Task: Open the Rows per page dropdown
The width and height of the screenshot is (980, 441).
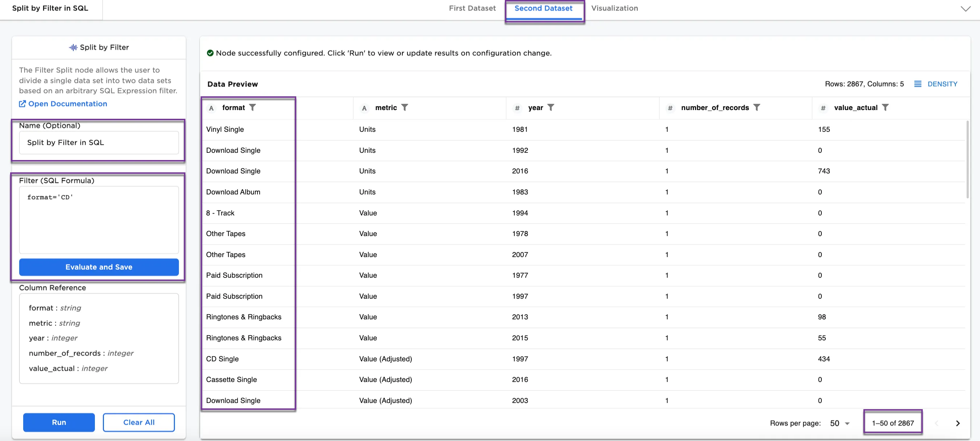Action: click(x=839, y=423)
